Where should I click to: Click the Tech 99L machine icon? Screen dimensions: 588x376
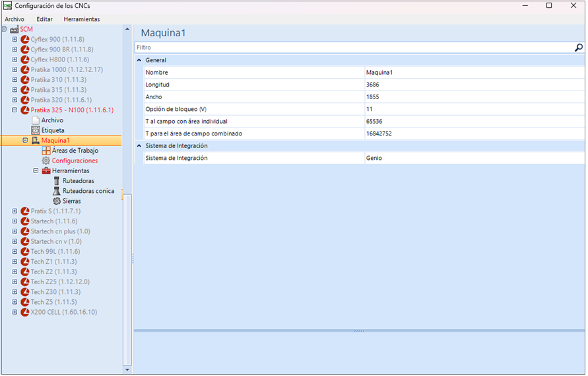[25, 252]
